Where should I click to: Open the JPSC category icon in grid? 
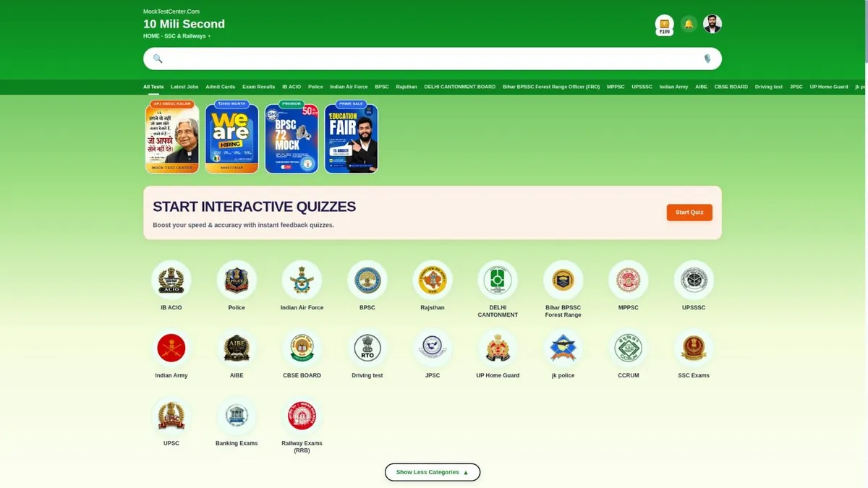click(433, 348)
